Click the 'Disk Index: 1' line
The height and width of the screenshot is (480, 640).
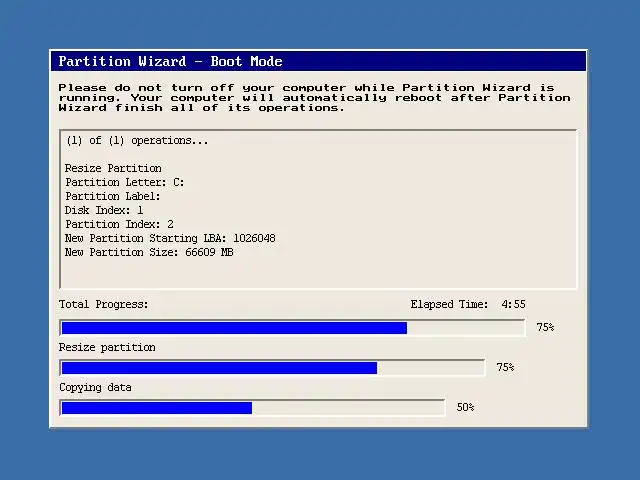click(104, 210)
